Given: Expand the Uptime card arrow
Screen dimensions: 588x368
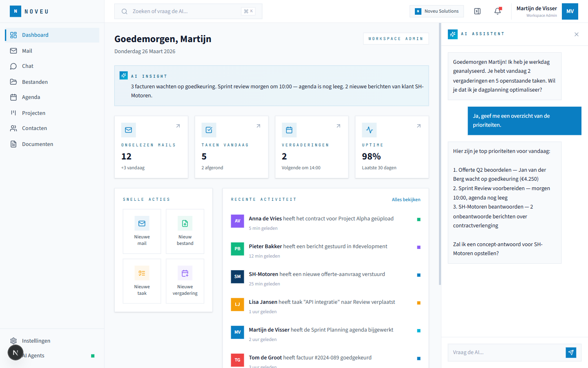Looking at the screenshot, I should click(419, 126).
